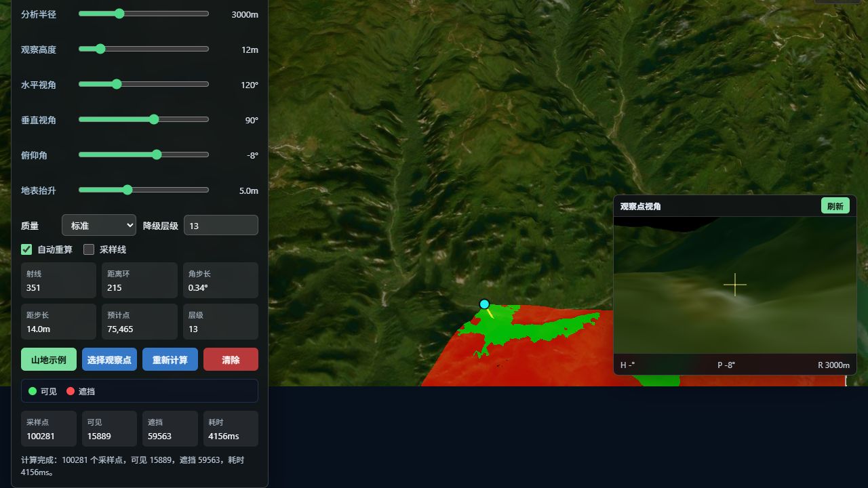Viewport: 868px width, 488px height.
Task: Click P -8° in the preview footer
Action: 726,365
